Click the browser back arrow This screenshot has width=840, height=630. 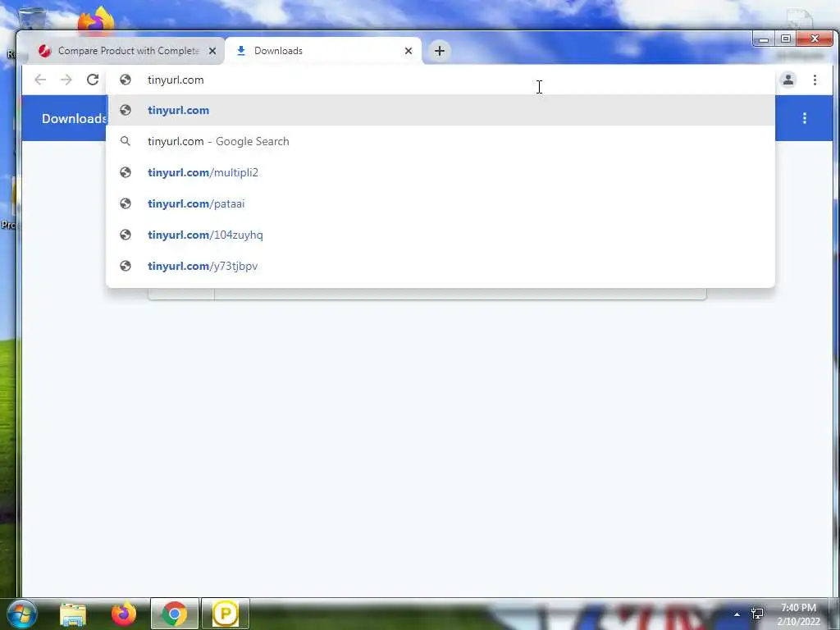coord(40,80)
